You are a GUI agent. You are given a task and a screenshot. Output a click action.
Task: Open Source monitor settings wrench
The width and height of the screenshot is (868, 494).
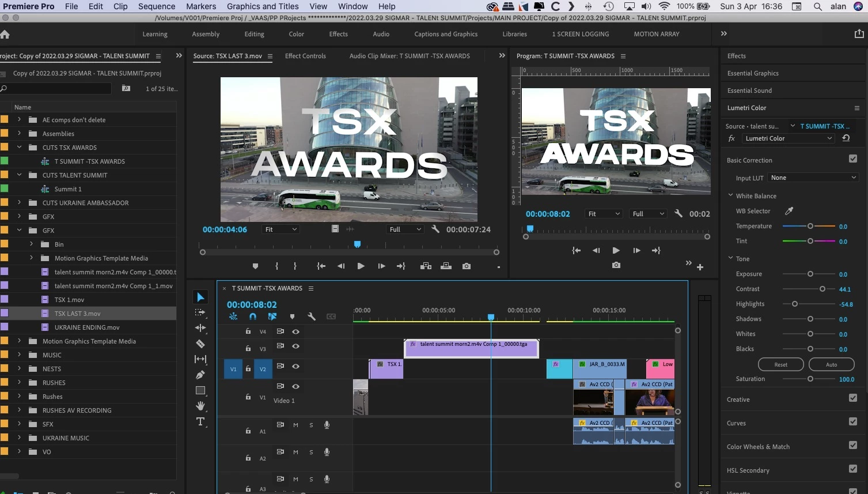pos(435,229)
